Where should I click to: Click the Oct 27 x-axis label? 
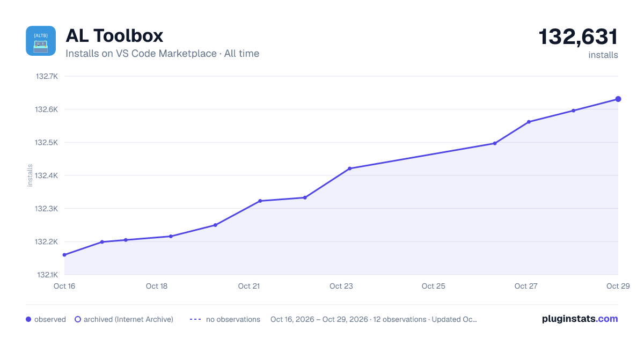point(526,286)
